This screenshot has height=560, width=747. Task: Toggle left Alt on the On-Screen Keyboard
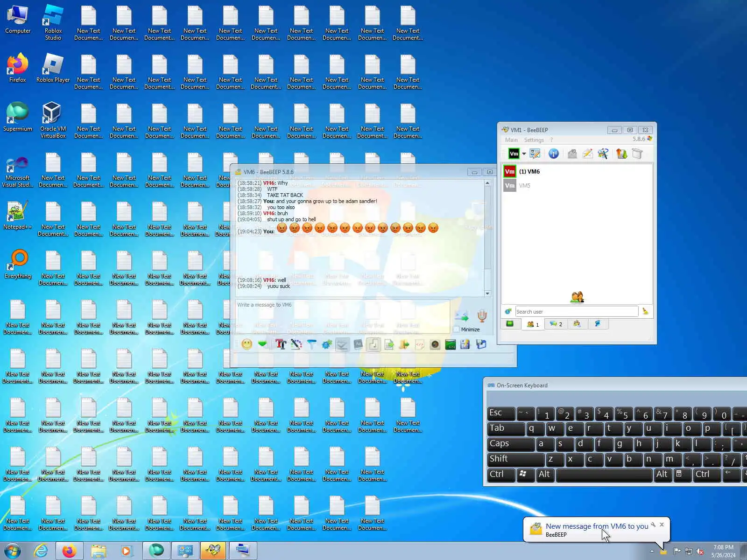pyautogui.click(x=545, y=475)
